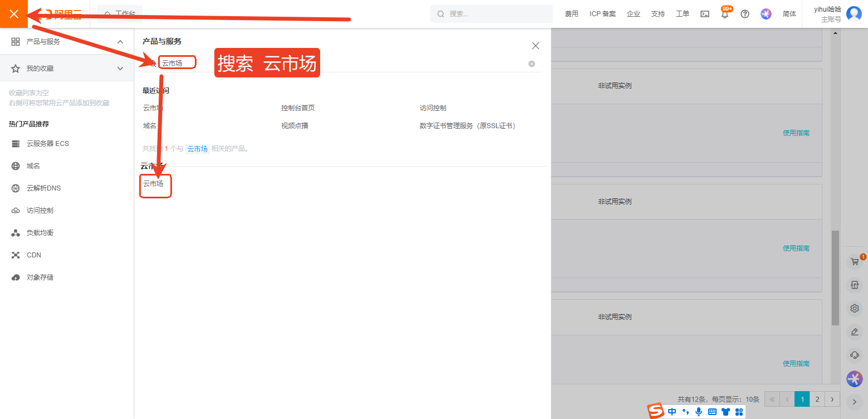Open the notifications bell with 99+ badge
The width and height of the screenshot is (868, 419).
click(x=725, y=14)
